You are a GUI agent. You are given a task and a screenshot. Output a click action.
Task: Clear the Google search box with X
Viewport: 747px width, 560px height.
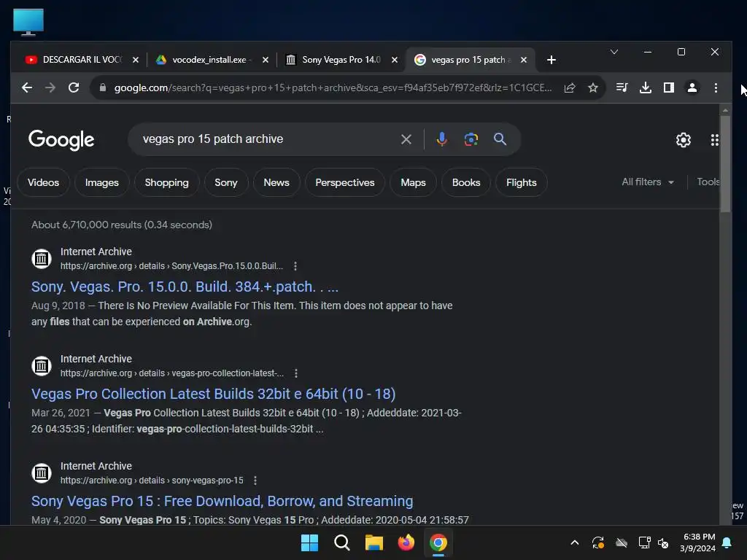(x=406, y=139)
